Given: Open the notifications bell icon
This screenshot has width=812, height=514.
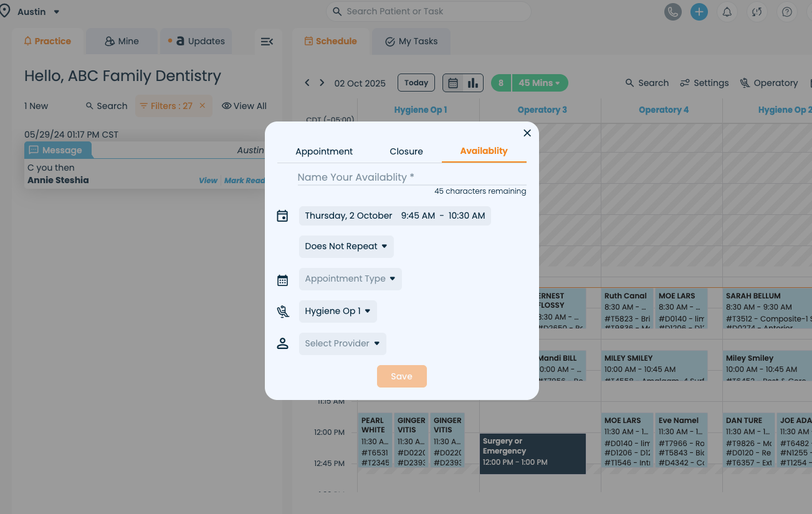Looking at the screenshot, I should 727,12.
